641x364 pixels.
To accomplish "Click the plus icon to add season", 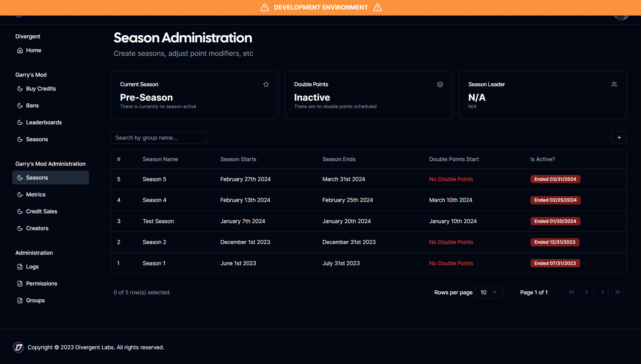I will coord(619,137).
